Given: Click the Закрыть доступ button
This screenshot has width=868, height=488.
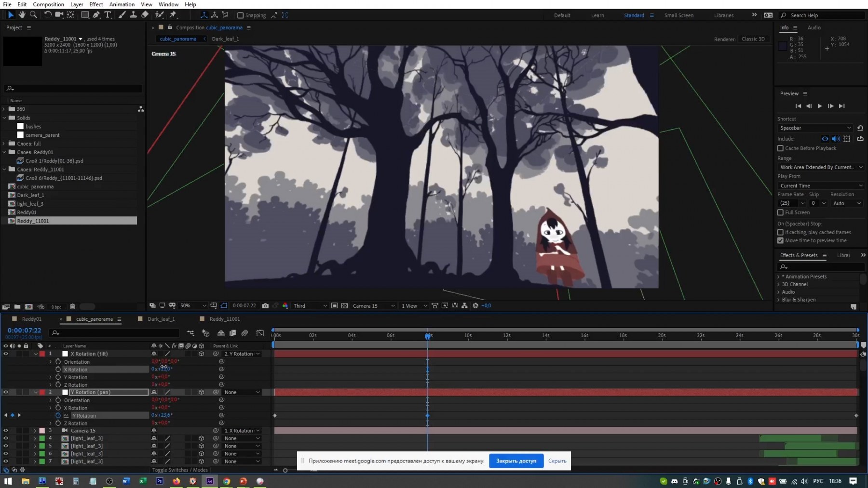Looking at the screenshot, I should pos(516,461).
